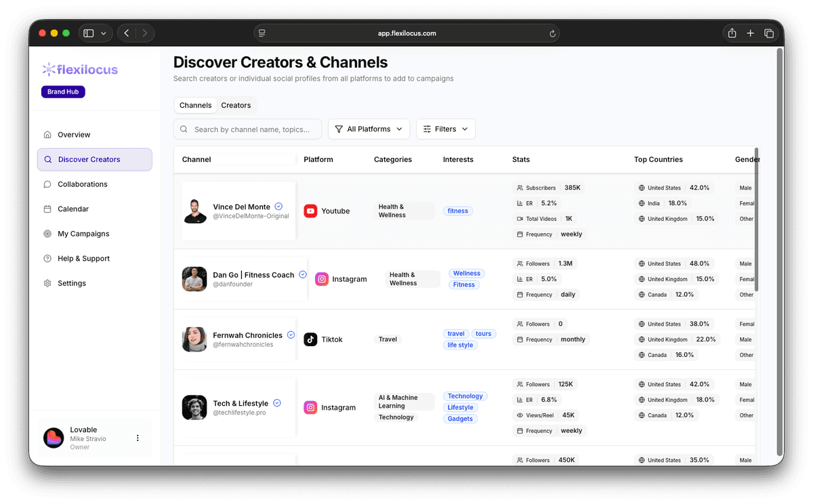This screenshot has width=813, height=504.
Task: Open the options menu for the Lovable workspace
Action: 138,438
